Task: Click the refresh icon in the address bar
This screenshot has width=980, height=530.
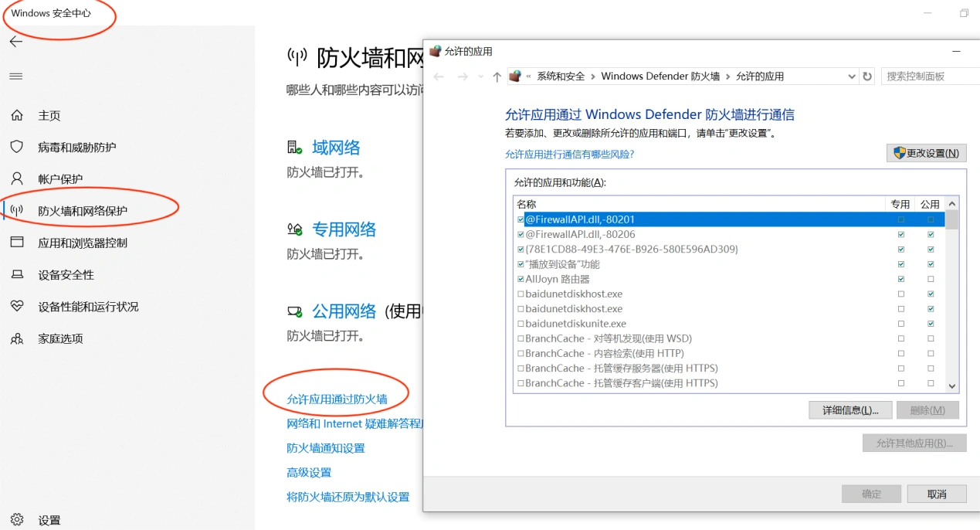Action: [x=866, y=76]
